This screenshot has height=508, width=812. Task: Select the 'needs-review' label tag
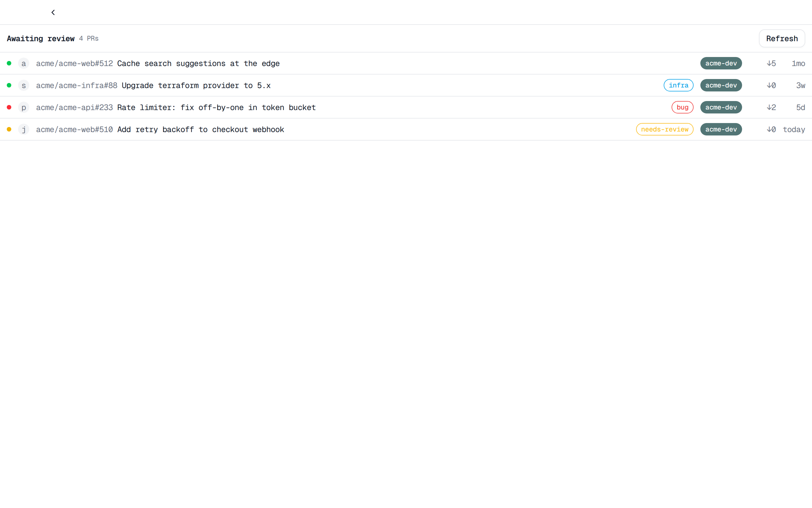(x=665, y=129)
